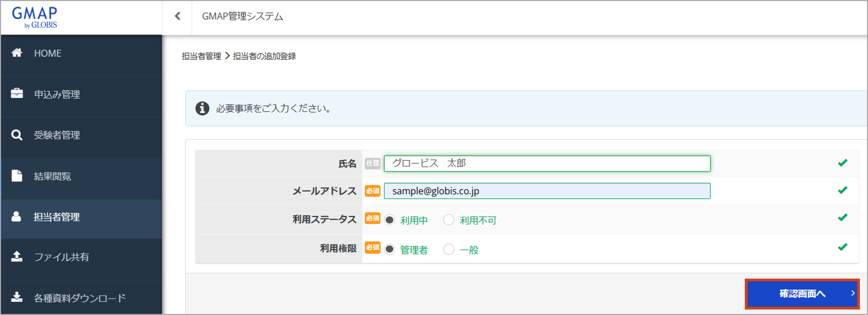Click the 必須 badge beside メールアドレス
The height and width of the screenshot is (315, 868).
[x=373, y=191]
